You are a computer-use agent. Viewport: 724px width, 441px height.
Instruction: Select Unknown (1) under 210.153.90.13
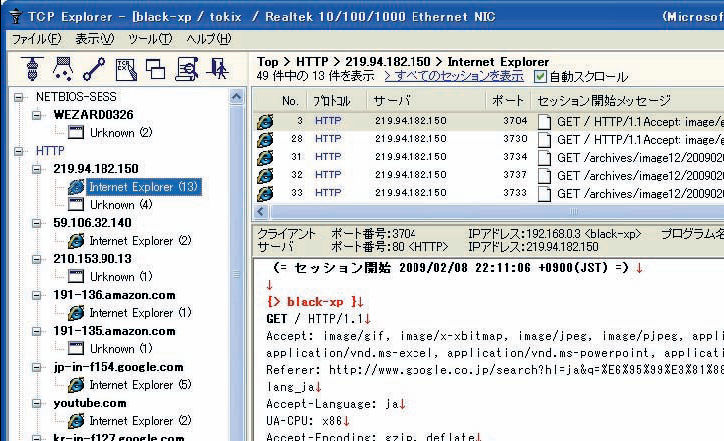[x=121, y=277]
